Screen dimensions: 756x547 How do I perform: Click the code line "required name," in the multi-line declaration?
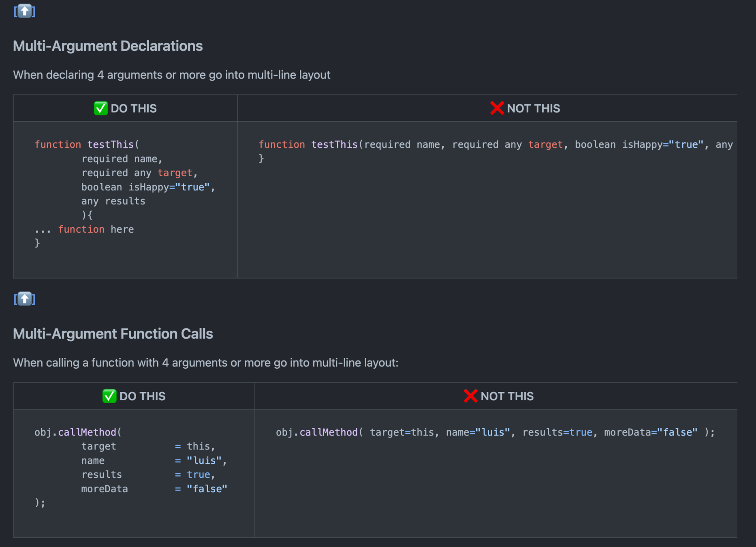point(122,159)
